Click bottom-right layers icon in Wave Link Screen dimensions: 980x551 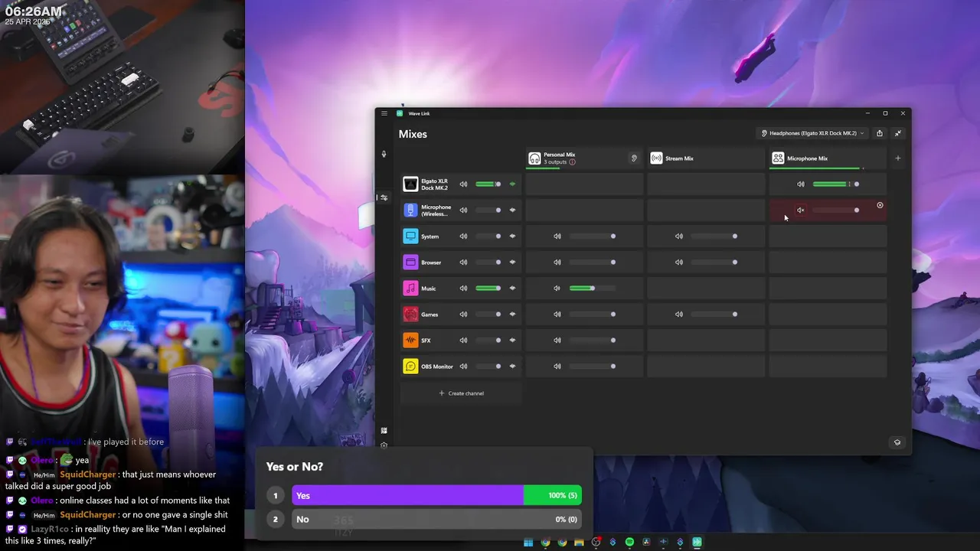(x=897, y=442)
